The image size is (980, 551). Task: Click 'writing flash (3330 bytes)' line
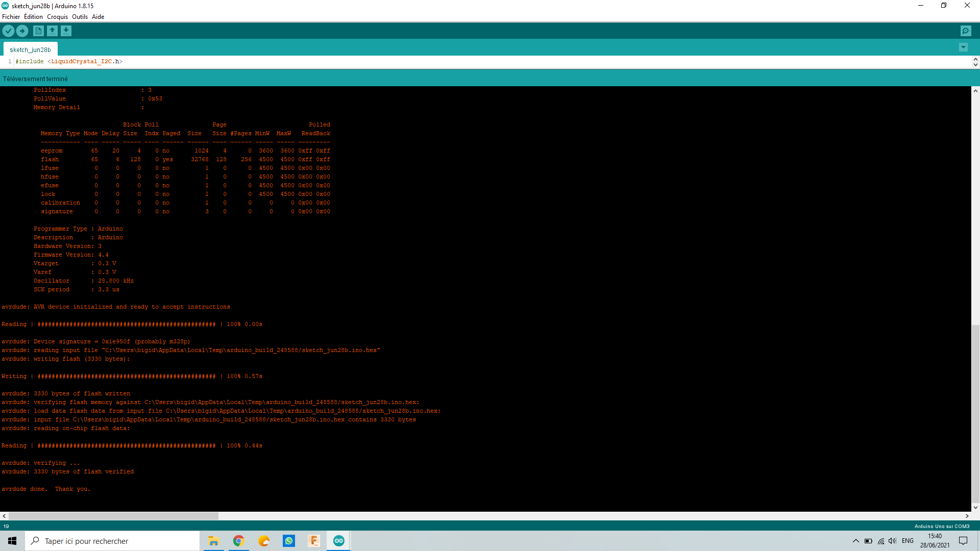tap(66, 359)
